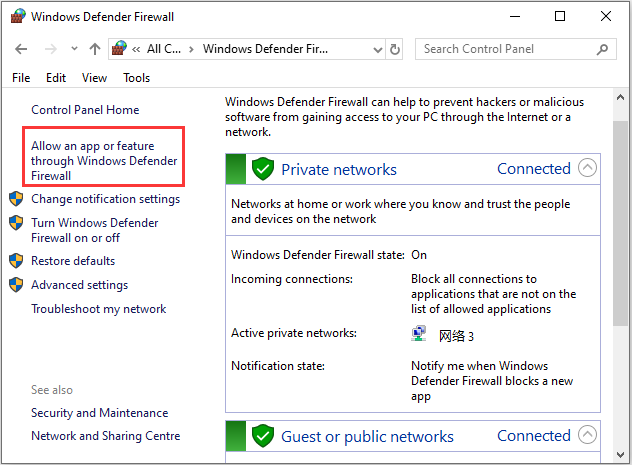
Task: Click the Back navigation arrow
Action: click(21, 49)
